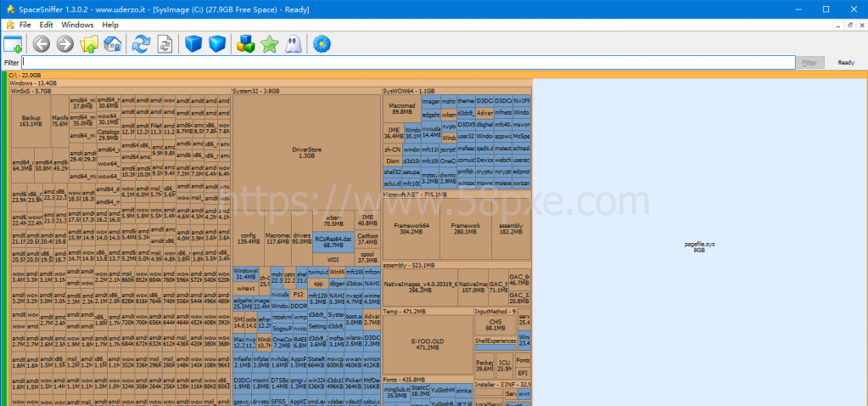
Task: Select the E-YOO.OLD 471.2MB block
Action: click(428, 345)
